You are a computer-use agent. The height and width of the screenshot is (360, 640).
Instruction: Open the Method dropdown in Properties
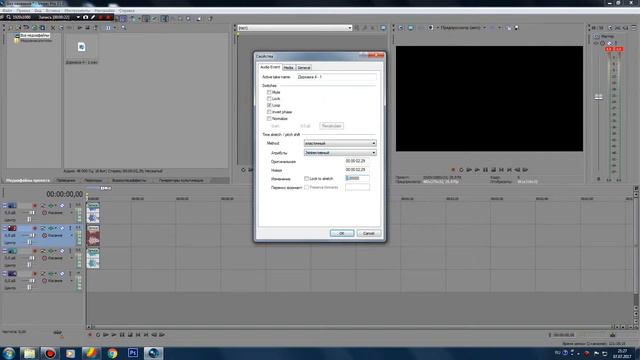click(x=340, y=143)
